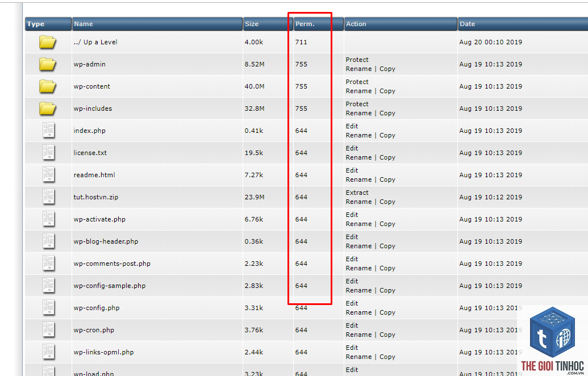The width and height of the screenshot is (588, 376).
Task: Sort by the Perm. column header
Action: point(318,24)
